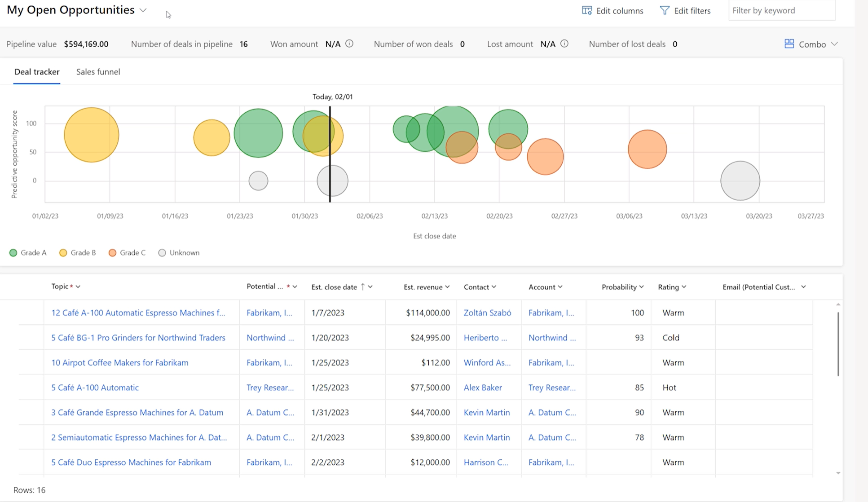This screenshot has width=868, height=502.
Task: Open the Account column dropdown
Action: (560, 286)
